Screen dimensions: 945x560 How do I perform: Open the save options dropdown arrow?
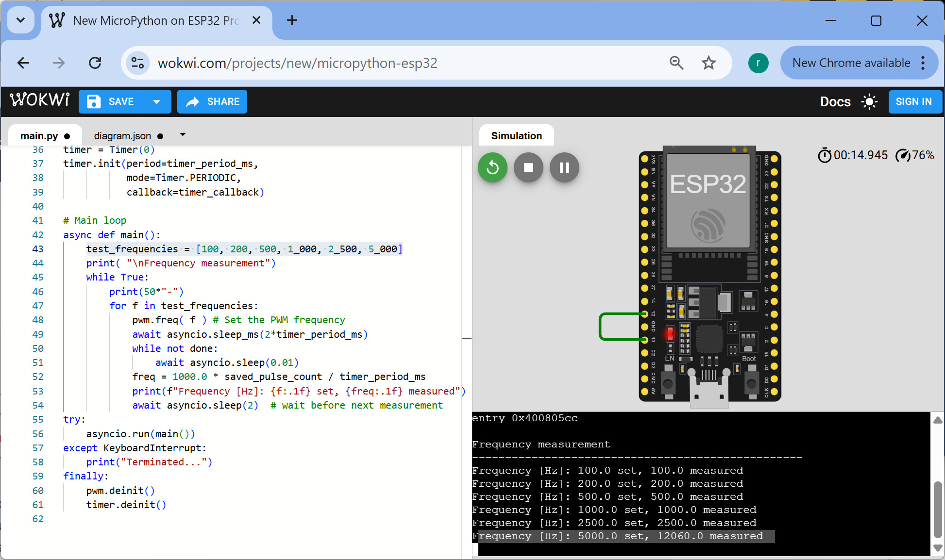pos(156,101)
